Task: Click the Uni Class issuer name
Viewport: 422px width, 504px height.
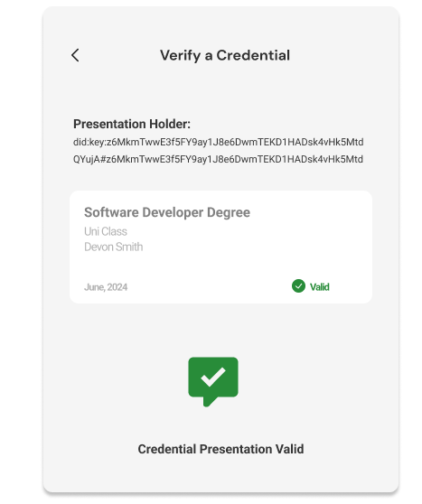Action: coord(106,231)
